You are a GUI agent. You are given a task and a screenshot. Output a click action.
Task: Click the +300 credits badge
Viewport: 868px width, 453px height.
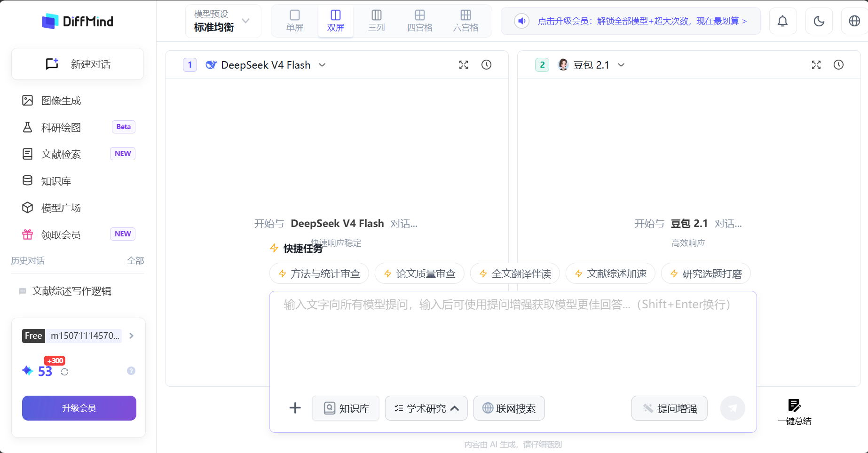pos(55,361)
